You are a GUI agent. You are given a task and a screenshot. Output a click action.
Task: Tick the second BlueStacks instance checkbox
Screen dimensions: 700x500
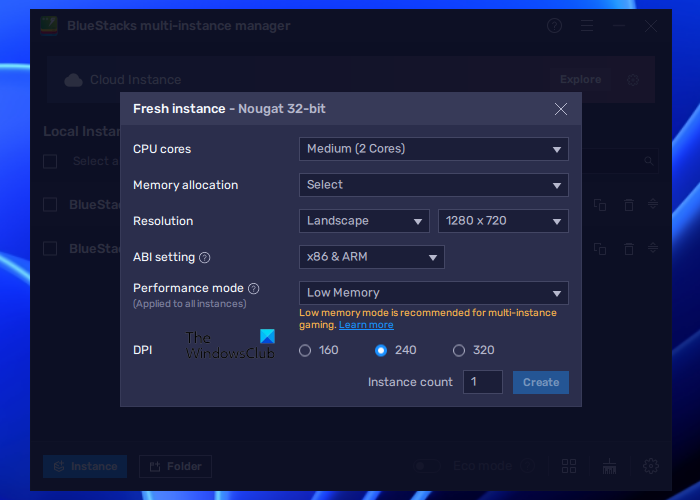pyautogui.click(x=50, y=248)
